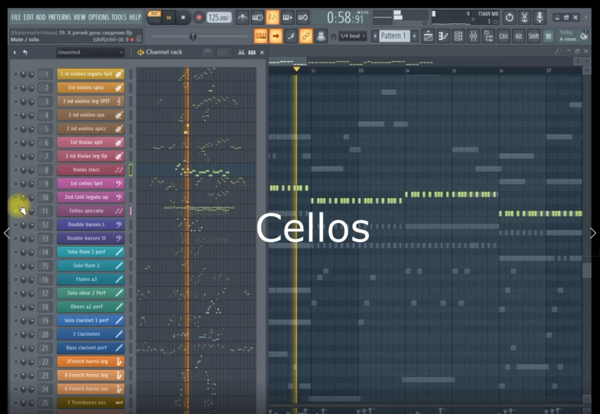The width and height of the screenshot is (600, 414).
Task: Click the clarinet icon on Bass clarinet perf
Action: click(118, 347)
